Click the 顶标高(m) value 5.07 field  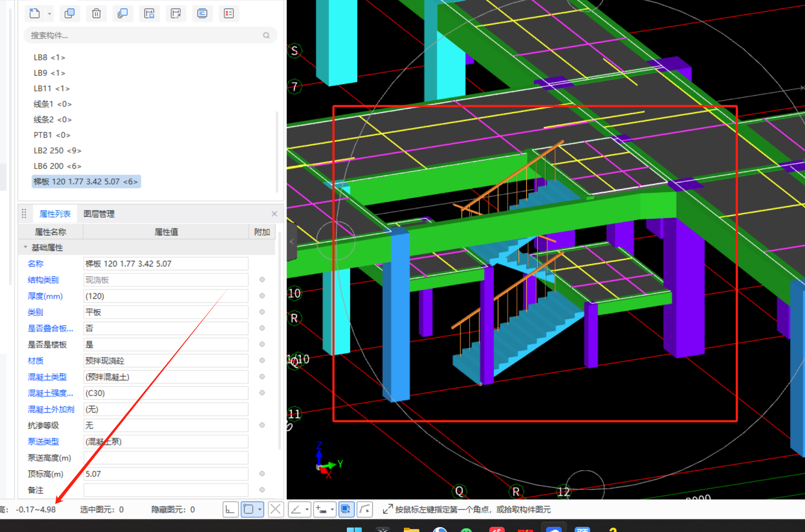(166, 474)
